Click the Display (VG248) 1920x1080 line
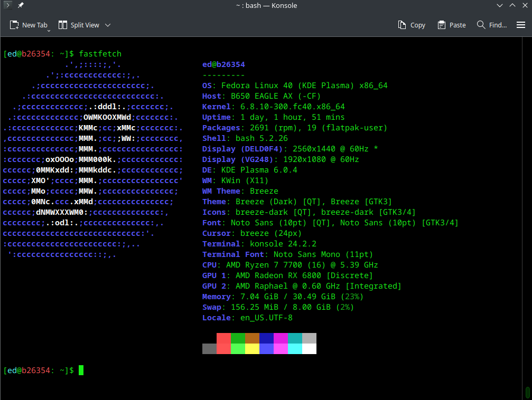 pos(281,159)
